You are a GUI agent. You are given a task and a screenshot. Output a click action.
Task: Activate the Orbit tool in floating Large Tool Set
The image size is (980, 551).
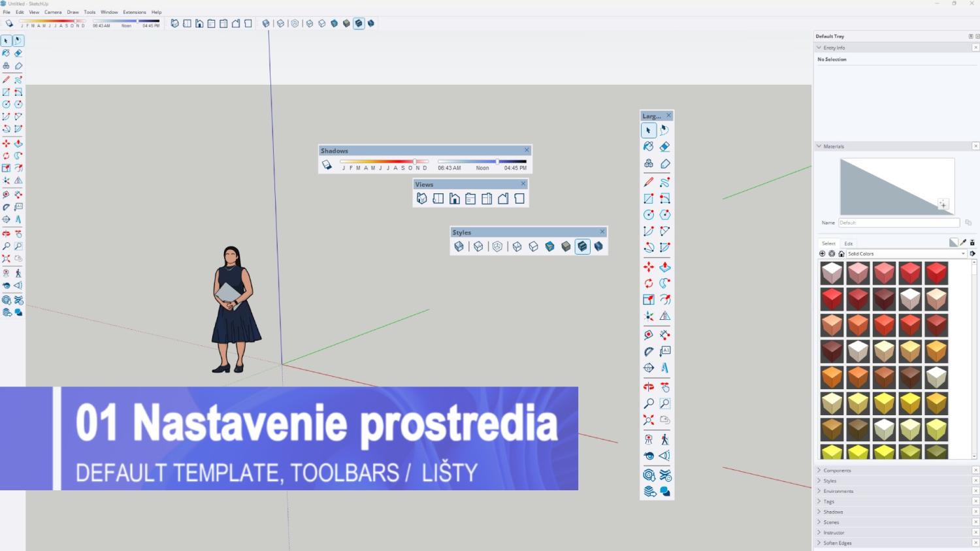(649, 387)
